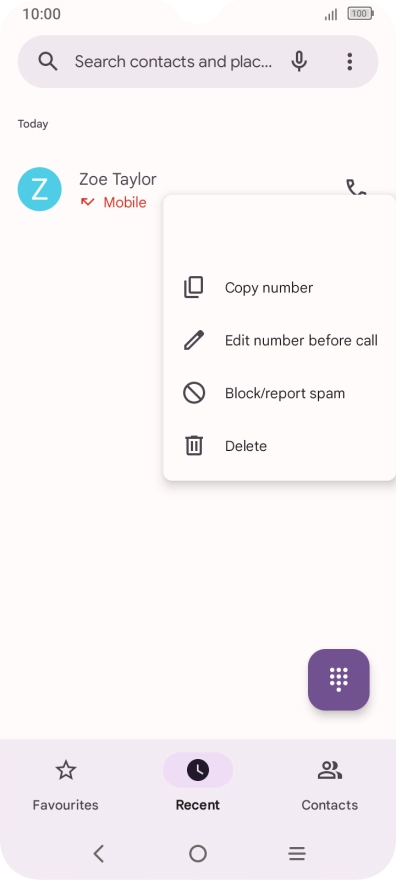
Task: Tap Zoe Taylor's avatar circle
Action: click(39, 189)
